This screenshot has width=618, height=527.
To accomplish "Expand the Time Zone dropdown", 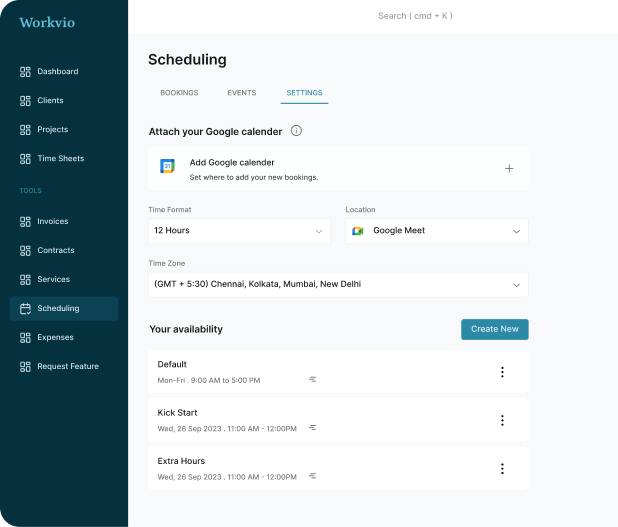I will pos(337,285).
